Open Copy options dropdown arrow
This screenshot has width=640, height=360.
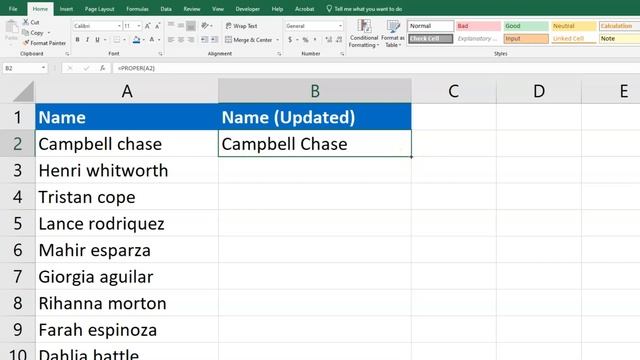coord(49,33)
